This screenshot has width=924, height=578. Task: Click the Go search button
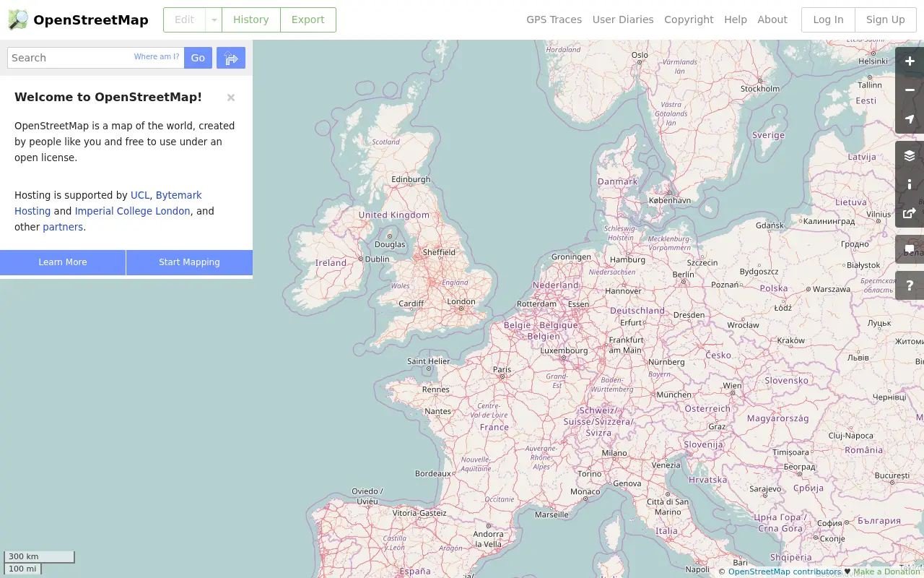pos(198,58)
